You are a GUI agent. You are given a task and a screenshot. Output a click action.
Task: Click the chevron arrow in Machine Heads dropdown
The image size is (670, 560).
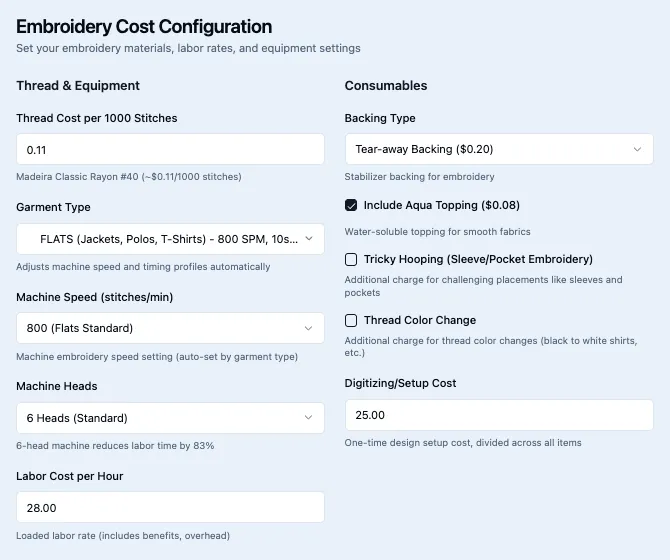click(308, 418)
